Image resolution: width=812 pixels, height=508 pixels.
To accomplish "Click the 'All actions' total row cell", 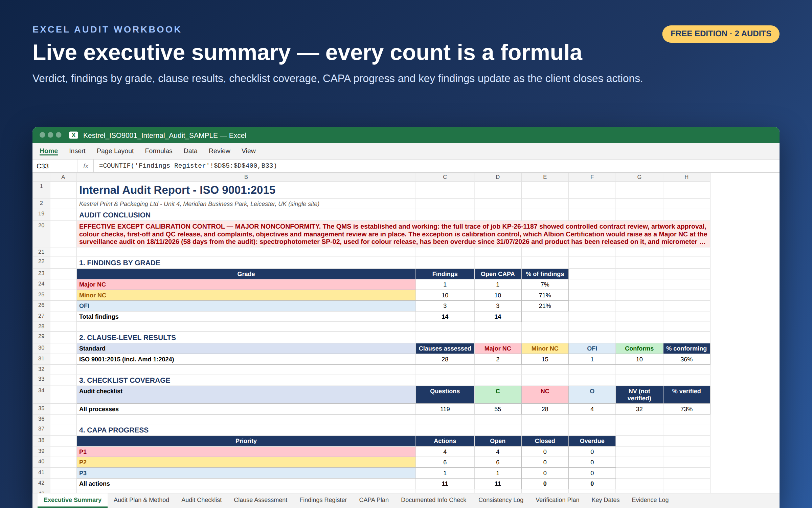I will [x=246, y=484].
